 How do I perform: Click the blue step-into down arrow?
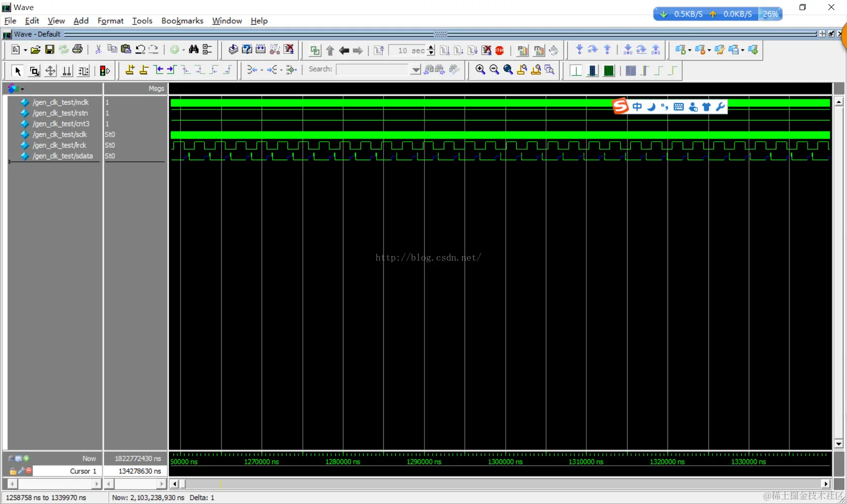pos(579,49)
